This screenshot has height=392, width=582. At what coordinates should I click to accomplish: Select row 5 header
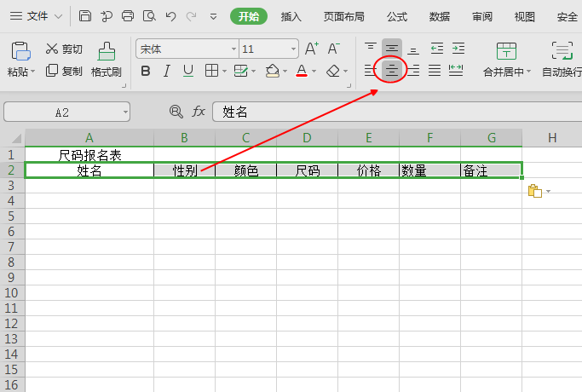pos(12,216)
